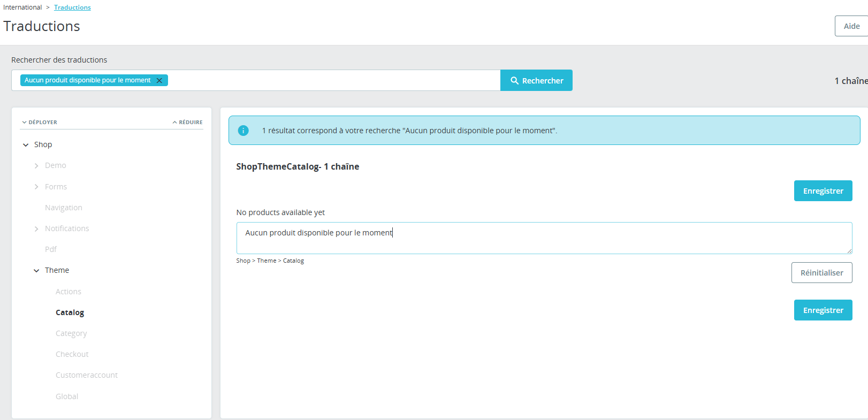Viewport: 868px width, 420px height.
Task: Click the 'Shop > Theme > Catalog' path text
Action: (x=270, y=261)
